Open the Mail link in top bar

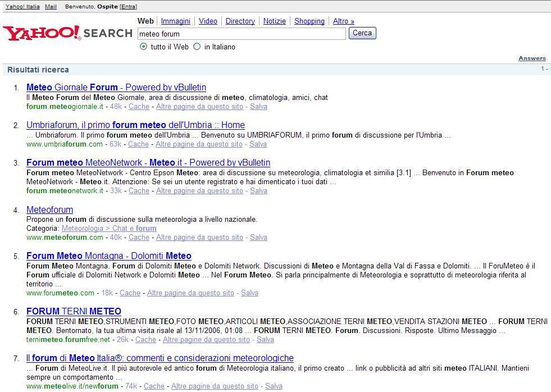pyautogui.click(x=51, y=7)
